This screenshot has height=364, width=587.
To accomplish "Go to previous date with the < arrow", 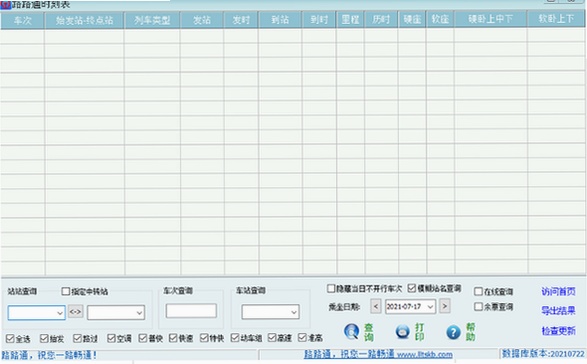I will [x=375, y=306].
